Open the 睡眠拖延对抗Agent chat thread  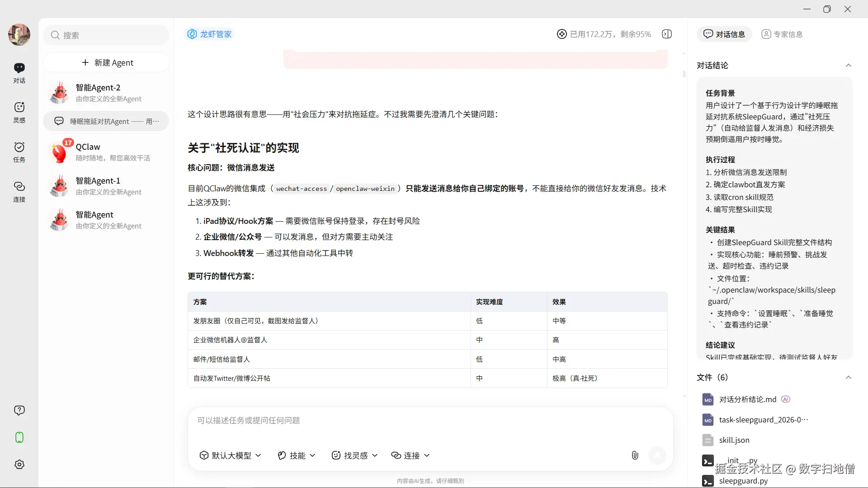click(106, 121)
